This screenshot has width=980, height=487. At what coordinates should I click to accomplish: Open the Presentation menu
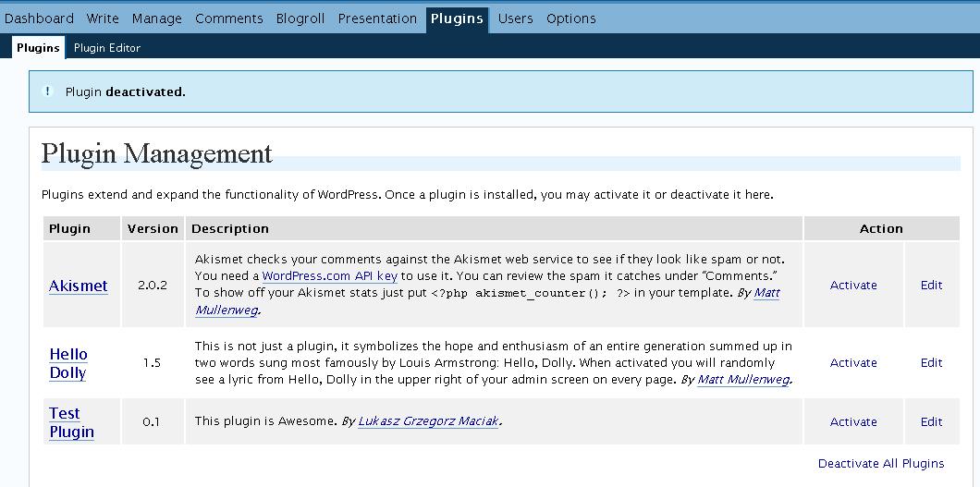(377, 18)
